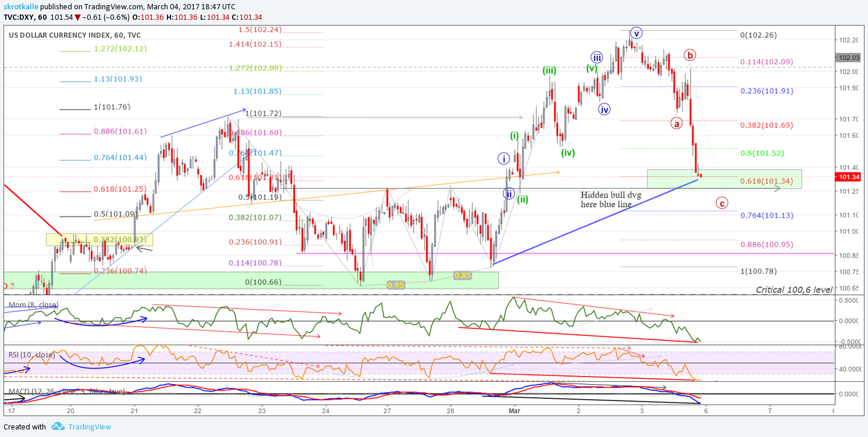Click the Fib label 0.618(101.25)
Screen dimensions: 868x437
point(120,189)
